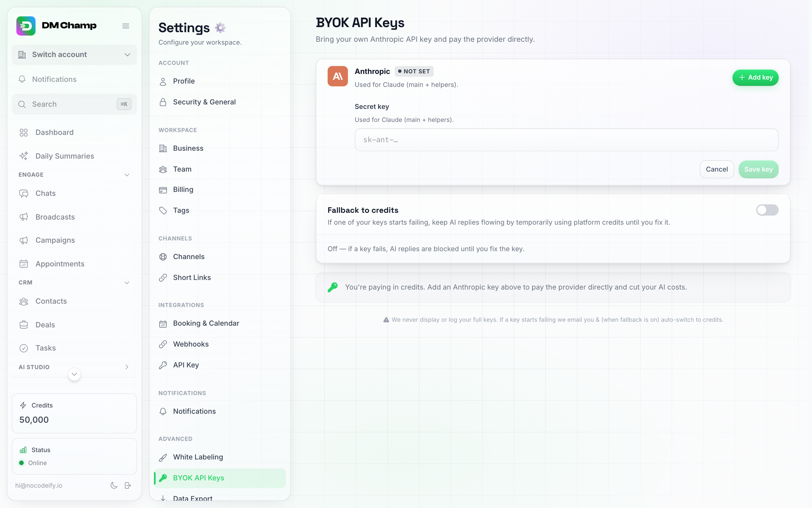Open API Key settings
Screen dimensions: 812x508
[220, 365]
